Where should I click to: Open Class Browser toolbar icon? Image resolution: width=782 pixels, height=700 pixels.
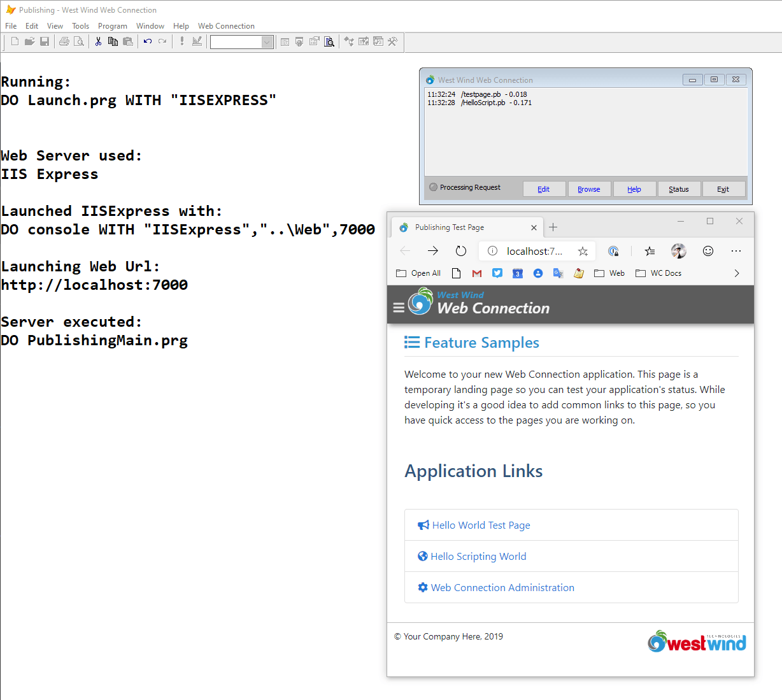349,41
